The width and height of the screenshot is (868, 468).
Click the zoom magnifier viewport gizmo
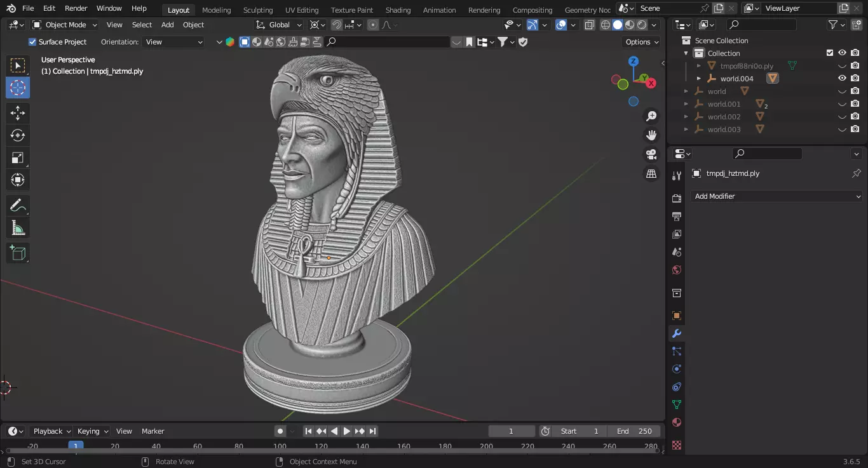click(x=651, y=116)
